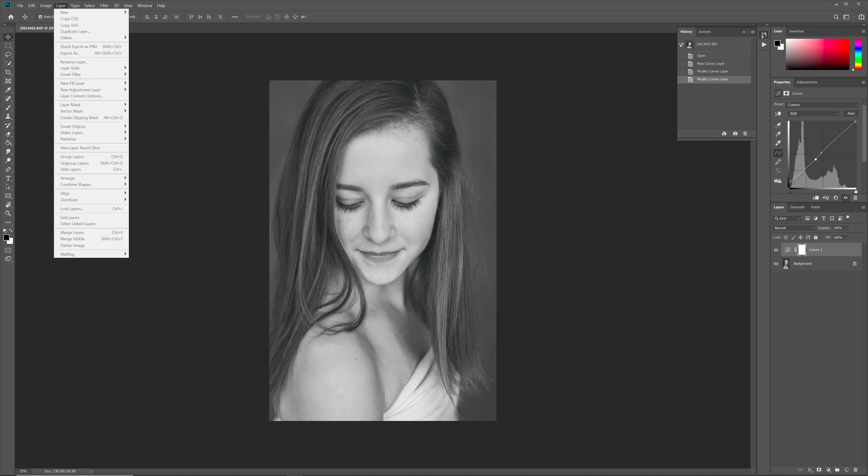The height and width of the screenshot is (476, 868).
Task: Hide the Curves 1 layer
Action: click(x=776, y=250)
